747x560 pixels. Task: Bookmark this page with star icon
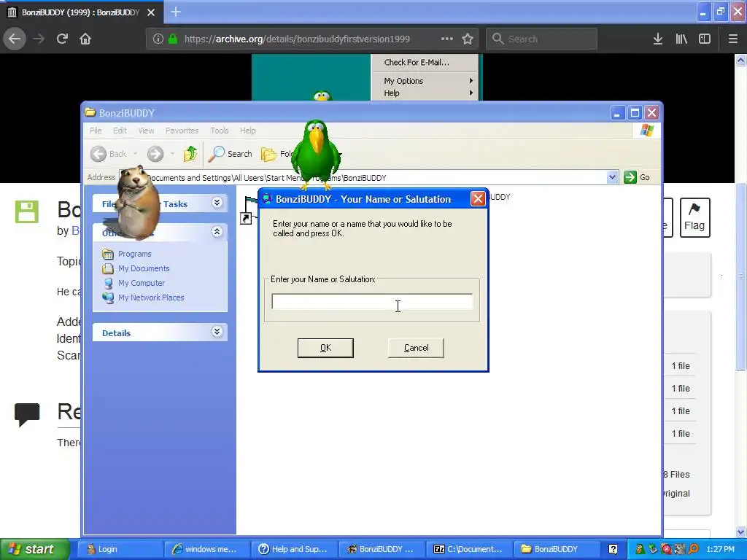click(468, 39)
